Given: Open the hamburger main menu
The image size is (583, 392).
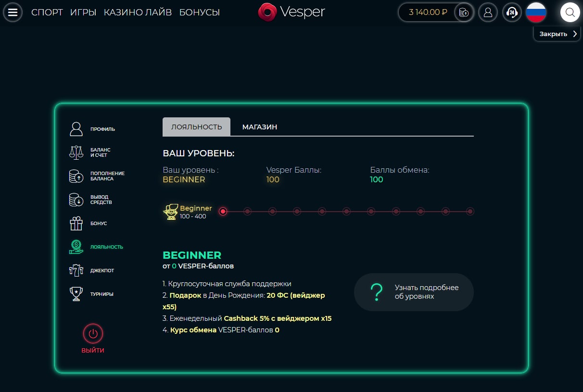Looking at the screenshot, I should click(13, 13).
